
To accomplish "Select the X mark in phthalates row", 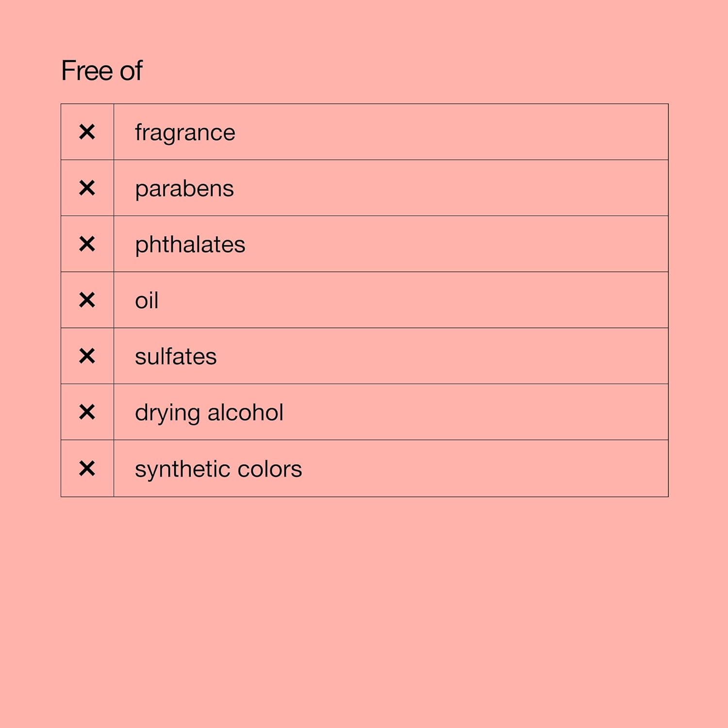I will coord(87,244).
